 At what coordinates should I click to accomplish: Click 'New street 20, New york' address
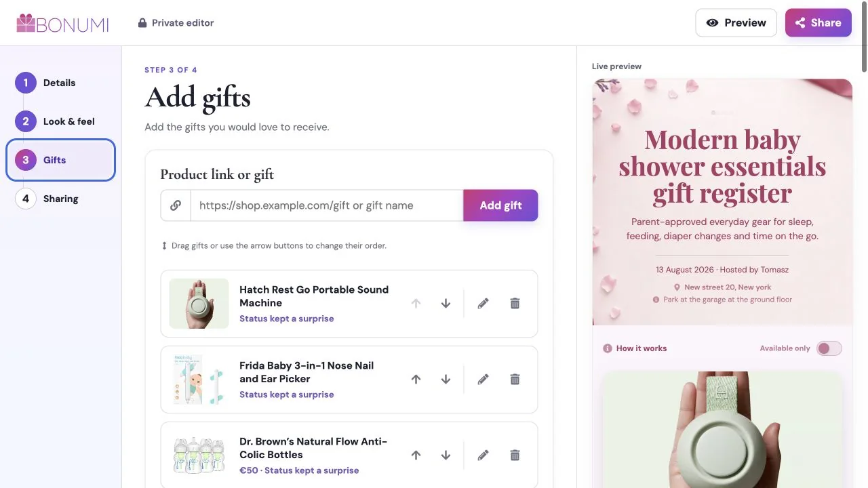[728, 287]
